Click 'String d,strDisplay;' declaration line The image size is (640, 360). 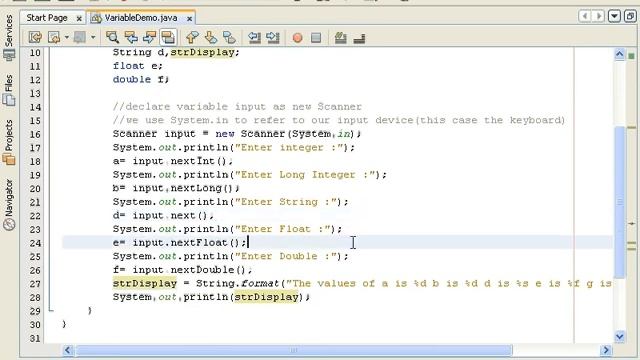pyautogui.click(x=176, y=52)
